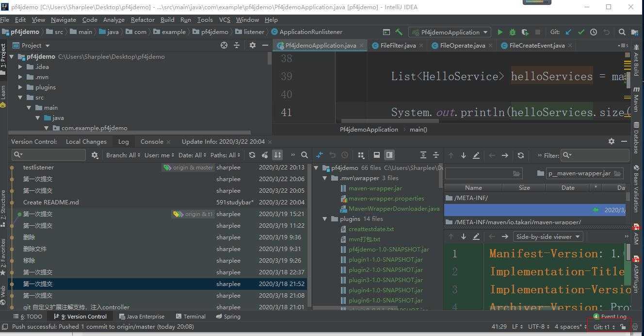Locate current file in the Project panel
This screenshot has height=336, width=644.
point(224,45)
